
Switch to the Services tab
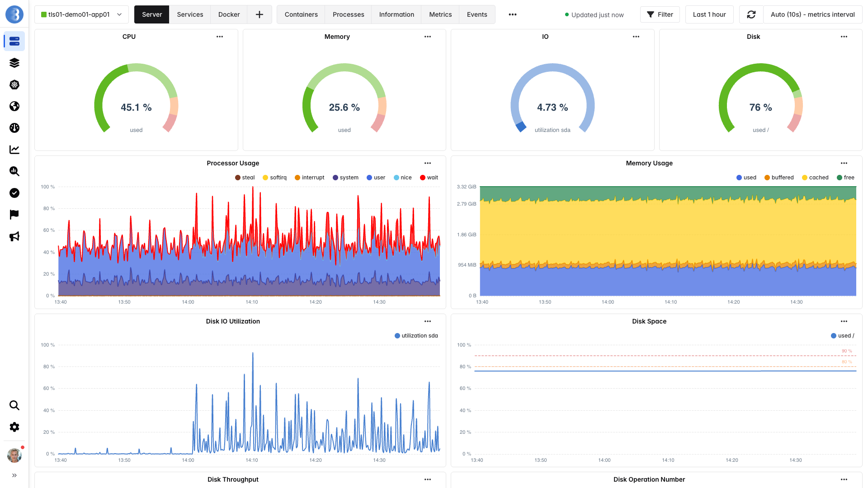point(190,14)
